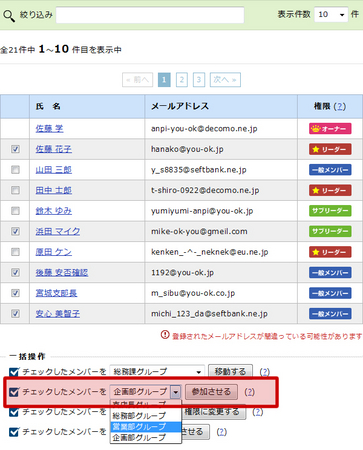Click the 企画部グループ dropdown arrow
Screen dimensions: 363x450
(175, 392)
